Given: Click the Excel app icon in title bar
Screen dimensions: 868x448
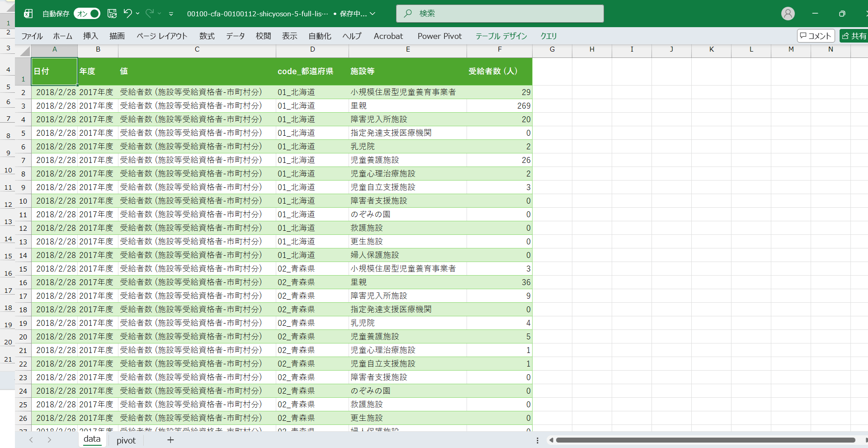Looking at the screenshot, I should 28,14.
